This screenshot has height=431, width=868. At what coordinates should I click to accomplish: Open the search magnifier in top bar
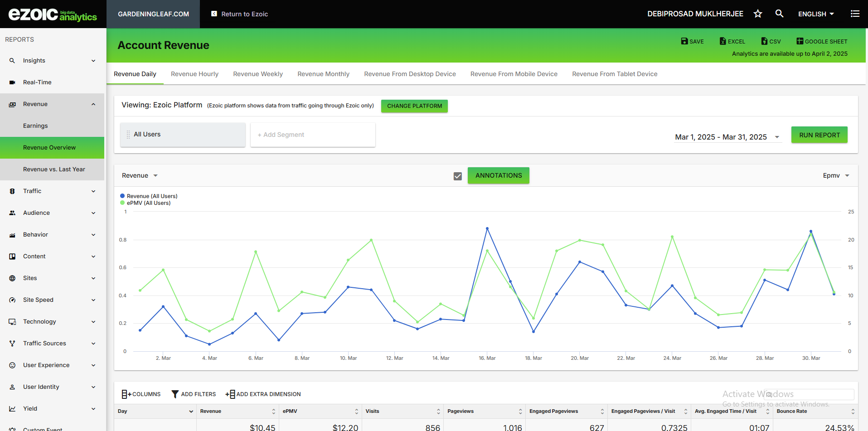pyautogui.click(x=779, y=14)
